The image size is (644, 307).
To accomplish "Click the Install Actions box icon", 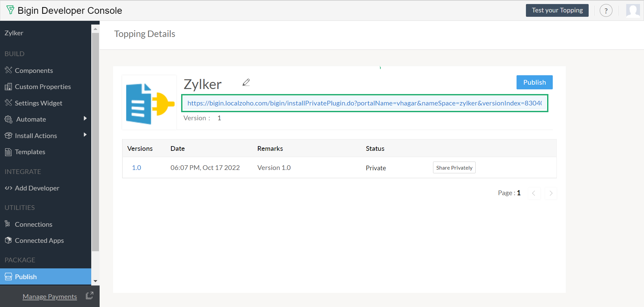I will [x=8, y=135].
